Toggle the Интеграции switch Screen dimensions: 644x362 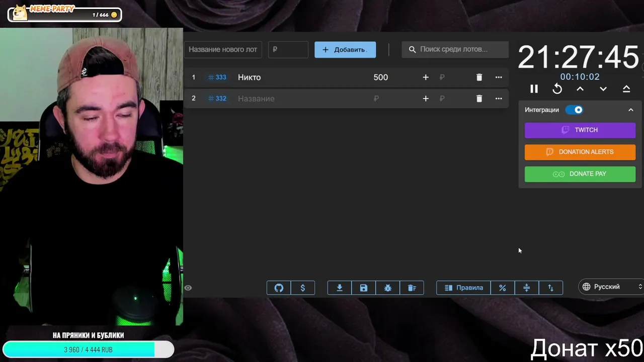pyautogui.click(x=574, y=110)
